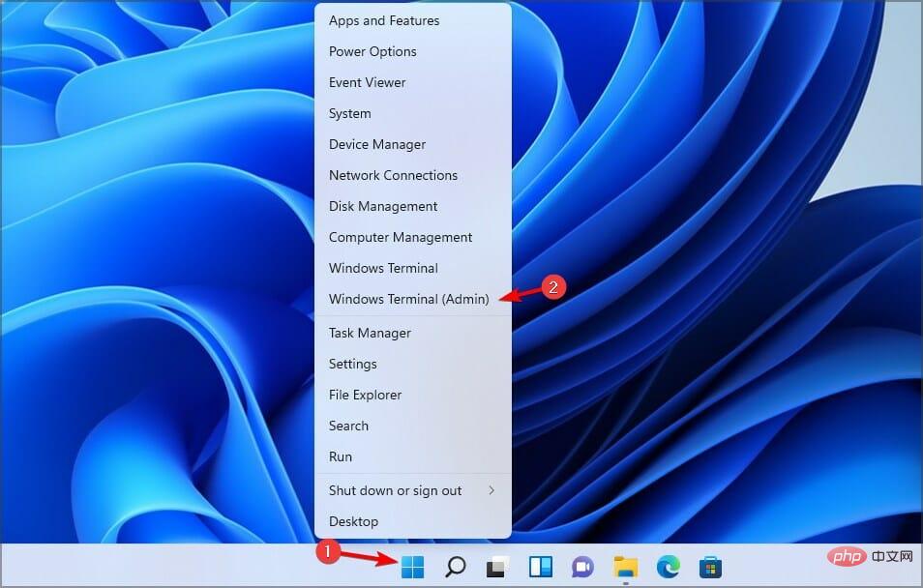The image size is (923, 588).
Task: Open Run dialog from menu
Action: (x=413, y=456)
